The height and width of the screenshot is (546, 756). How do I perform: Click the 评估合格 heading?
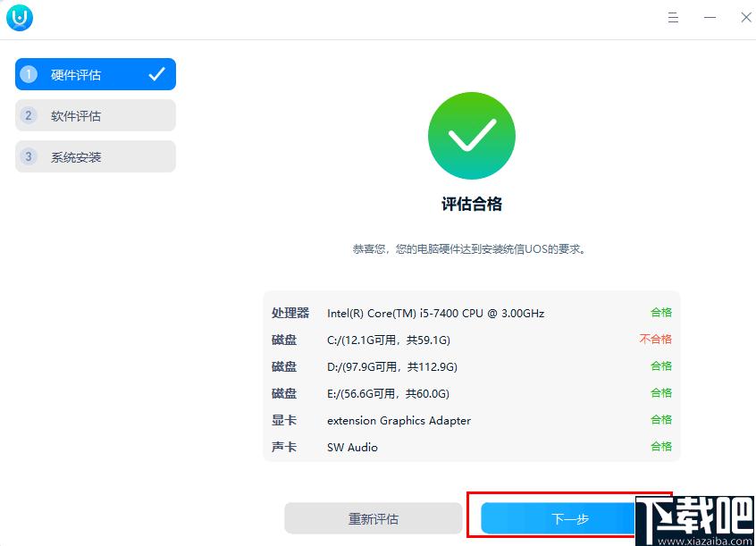click(x=472, y=204)
